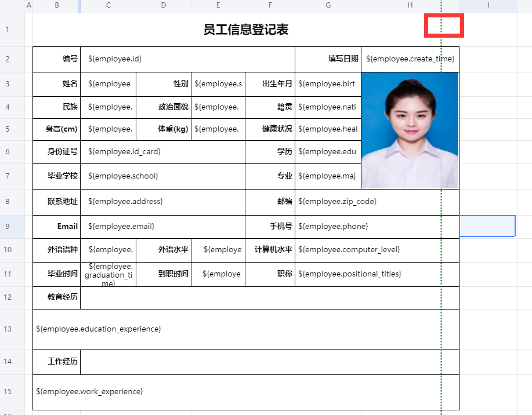The image size is (532, 415).
Task: Select the 姓名 label cell
Action: (x=57, y=84)
